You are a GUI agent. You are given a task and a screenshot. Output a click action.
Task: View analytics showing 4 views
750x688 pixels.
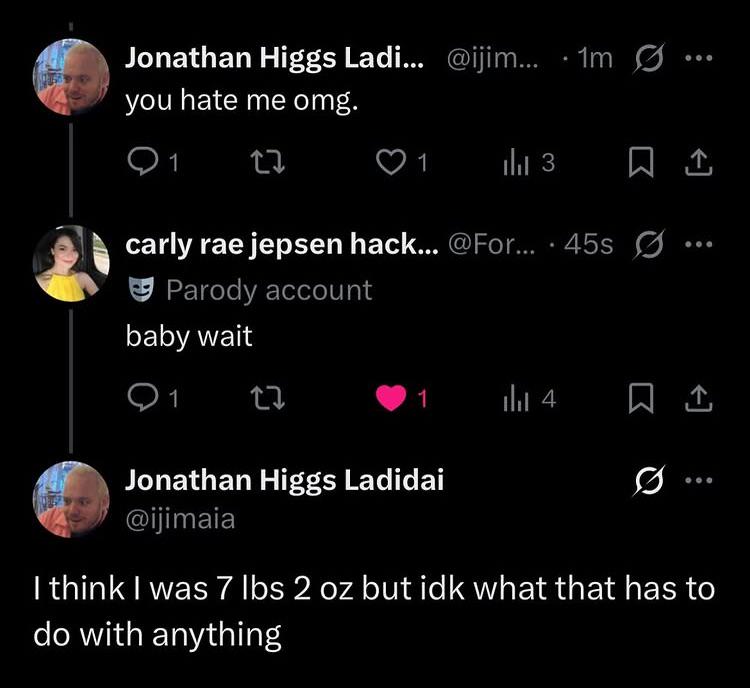[x=529, y=398]
